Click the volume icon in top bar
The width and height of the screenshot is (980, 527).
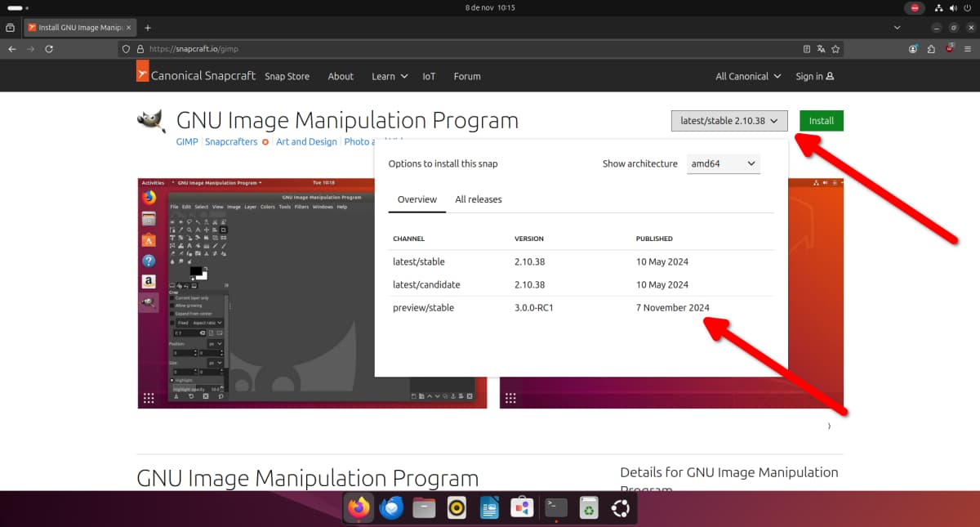pos(953,7)
